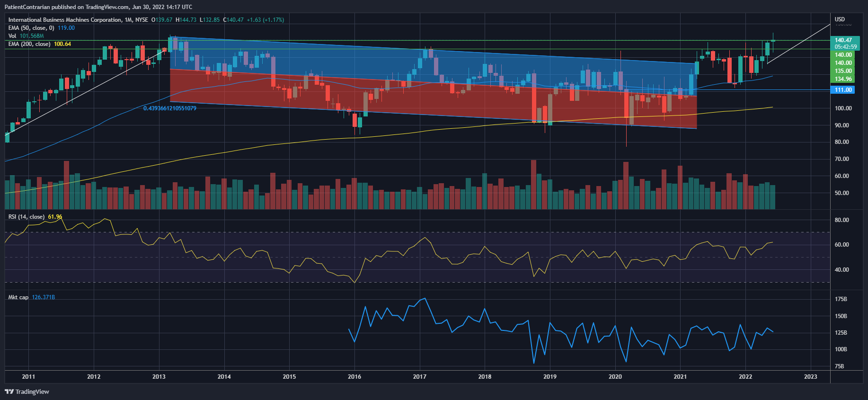Click the 2016 label on time axis

click(354, 377)
